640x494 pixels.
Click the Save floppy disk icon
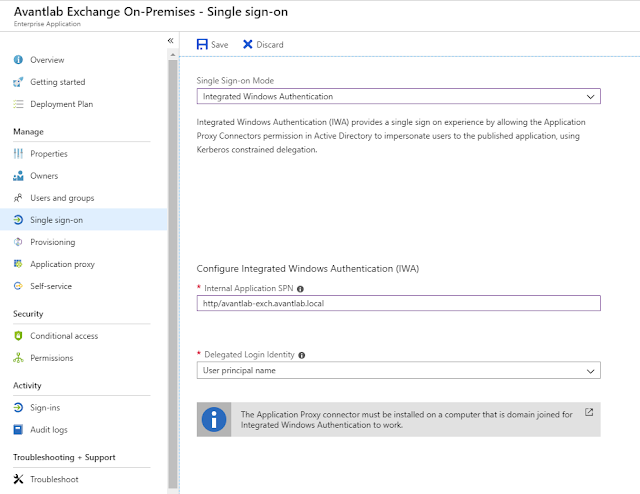pos(202,45)
